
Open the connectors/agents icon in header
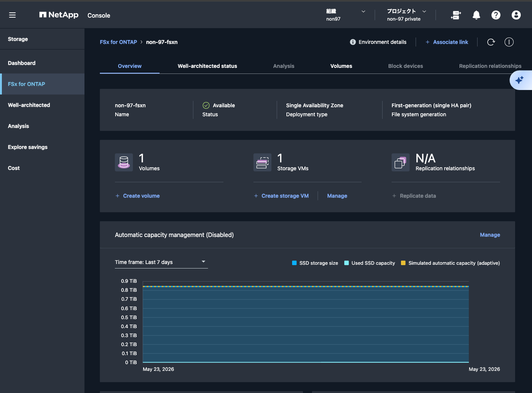click(x=456, y=15)
